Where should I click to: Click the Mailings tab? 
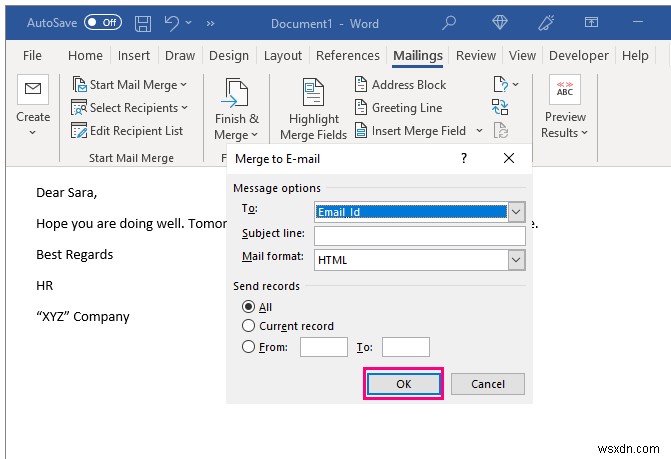point(418,56)
